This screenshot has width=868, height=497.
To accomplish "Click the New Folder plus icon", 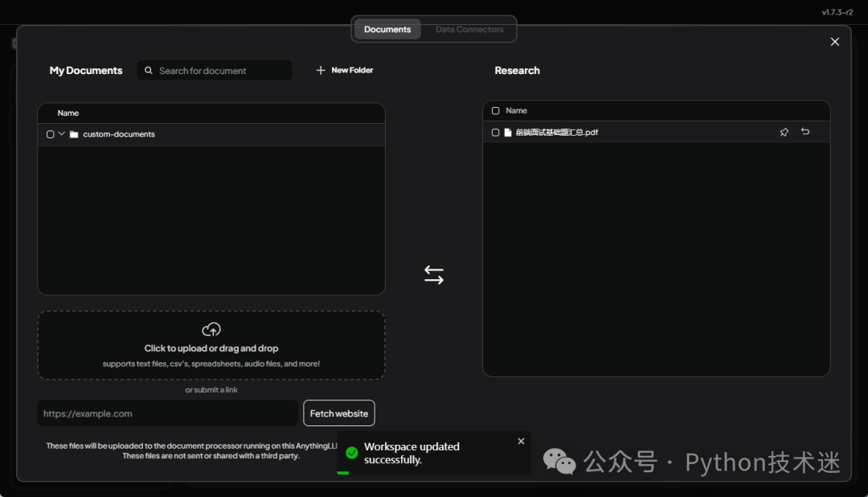I will coord(321,70).
